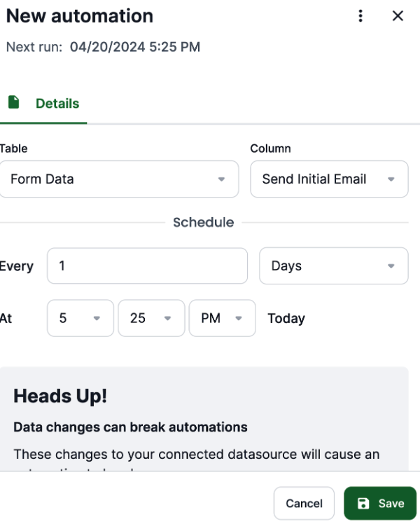
Task: Open the three-dot more options menu
Action: [x=360, y=15]
